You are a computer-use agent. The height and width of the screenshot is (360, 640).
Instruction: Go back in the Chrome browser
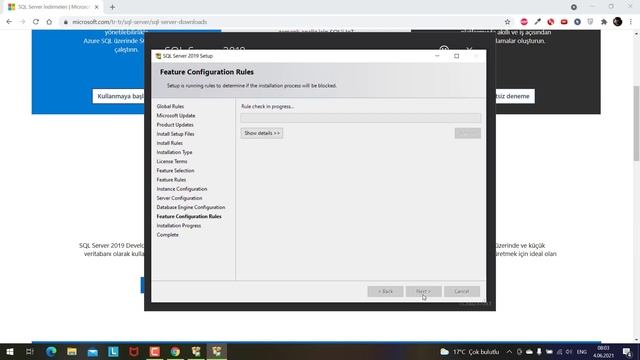(x=9, y=22)
